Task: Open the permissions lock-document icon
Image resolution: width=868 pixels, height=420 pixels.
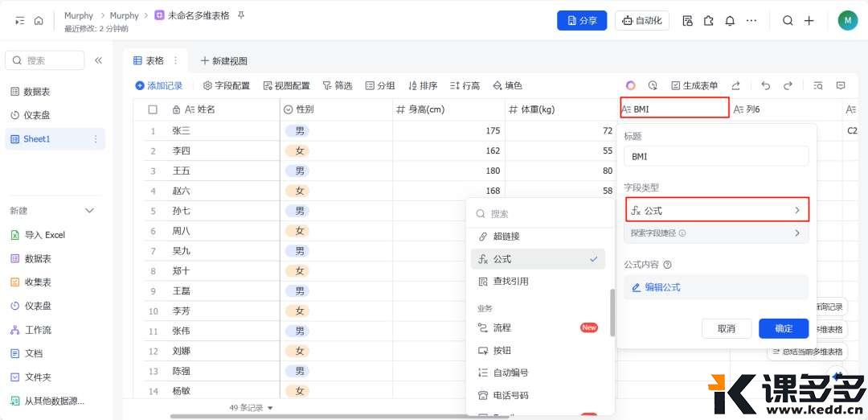Action: tap(687, 20)
